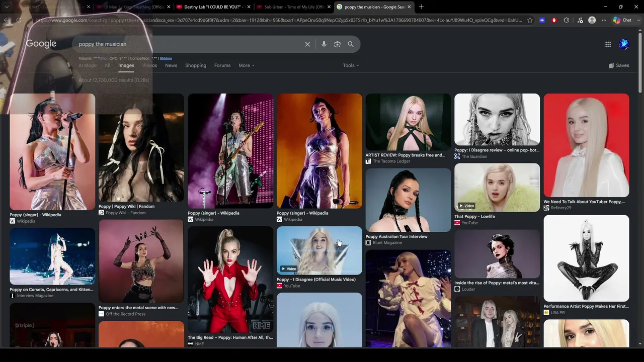Image resolution: width=644 pixels, height=362 pixels.
Task: Select the Images search tab
Action: [x=126, y=65]
